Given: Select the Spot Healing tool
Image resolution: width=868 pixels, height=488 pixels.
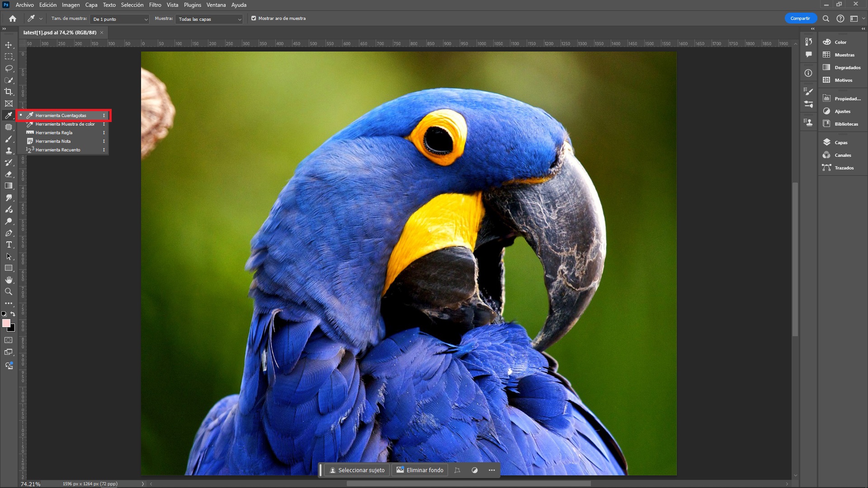Looking at the screenshot, I should click(x=9, y=127).
